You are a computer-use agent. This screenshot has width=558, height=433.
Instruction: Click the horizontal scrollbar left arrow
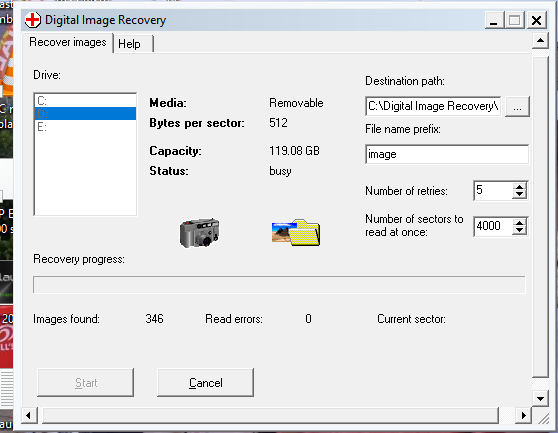click(28, 415)
